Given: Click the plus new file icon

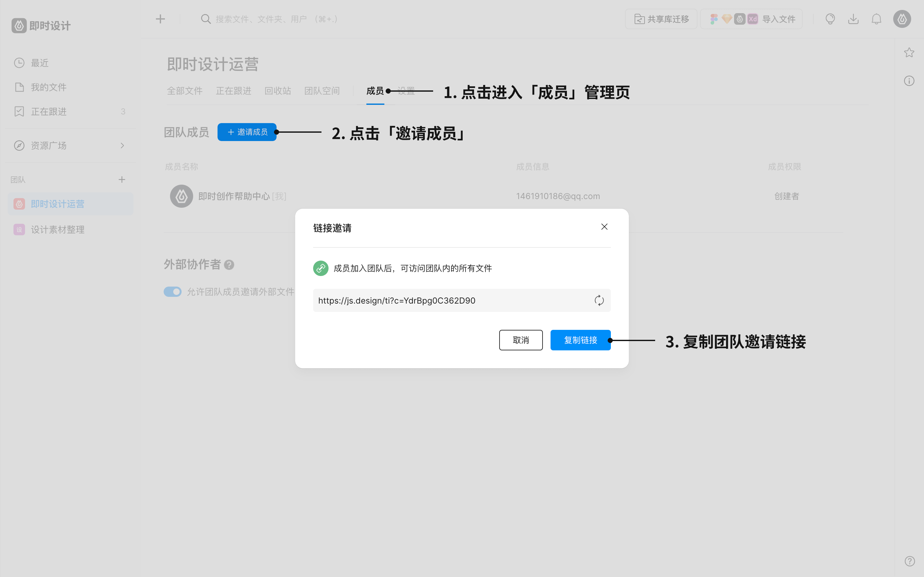Looking at the screenshot, I should (160, 19).
